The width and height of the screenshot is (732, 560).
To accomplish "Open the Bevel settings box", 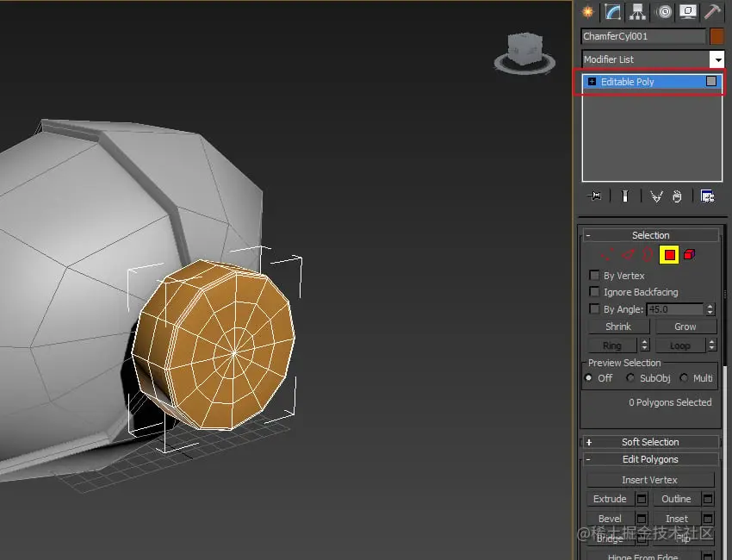I will [x=642, y=519].
